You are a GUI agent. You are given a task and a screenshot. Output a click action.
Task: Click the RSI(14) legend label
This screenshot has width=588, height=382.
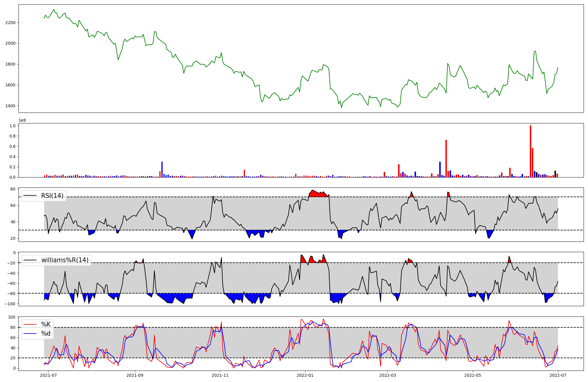pyautogui.click(x=52, y=196)
